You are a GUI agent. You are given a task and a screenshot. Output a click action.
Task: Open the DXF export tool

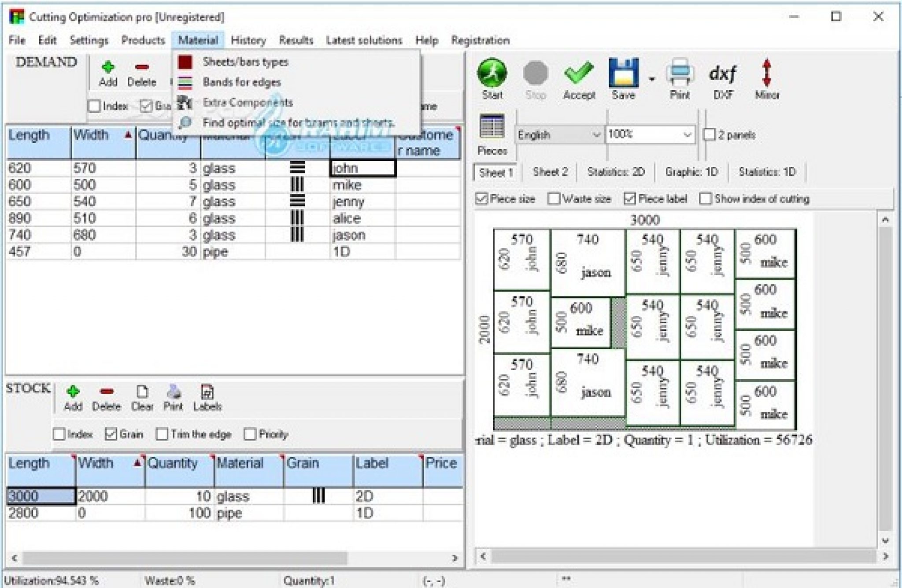click(724, 75)
